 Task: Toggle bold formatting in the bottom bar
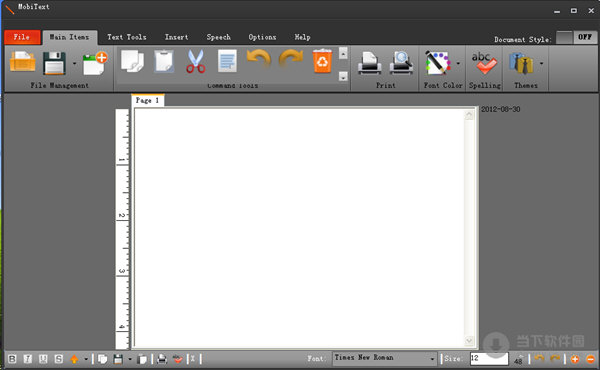tap(12, 359)
